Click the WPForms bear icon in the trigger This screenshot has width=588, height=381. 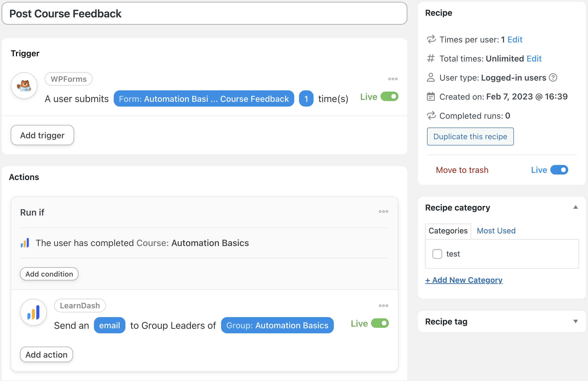tap(24, 86)
